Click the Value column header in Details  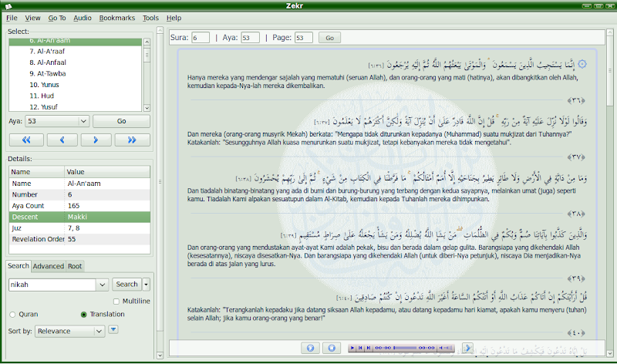click(x=107, y=172)
